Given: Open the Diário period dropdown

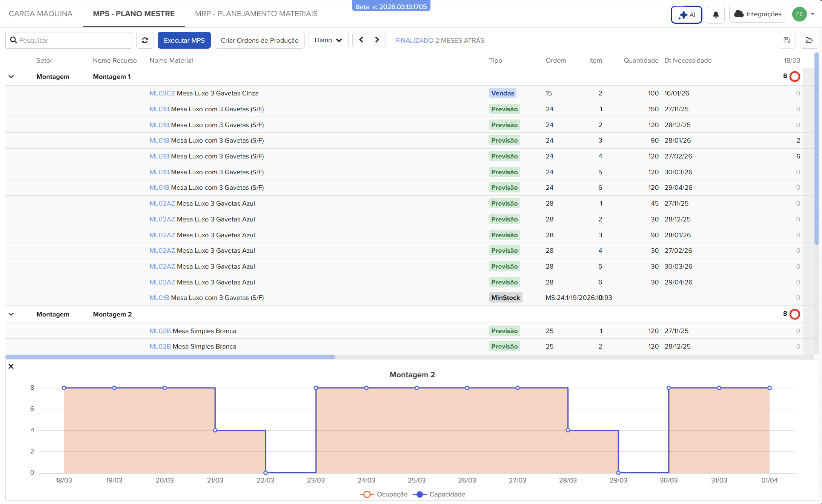Looking at the screenshot, I should click(328, 40).
